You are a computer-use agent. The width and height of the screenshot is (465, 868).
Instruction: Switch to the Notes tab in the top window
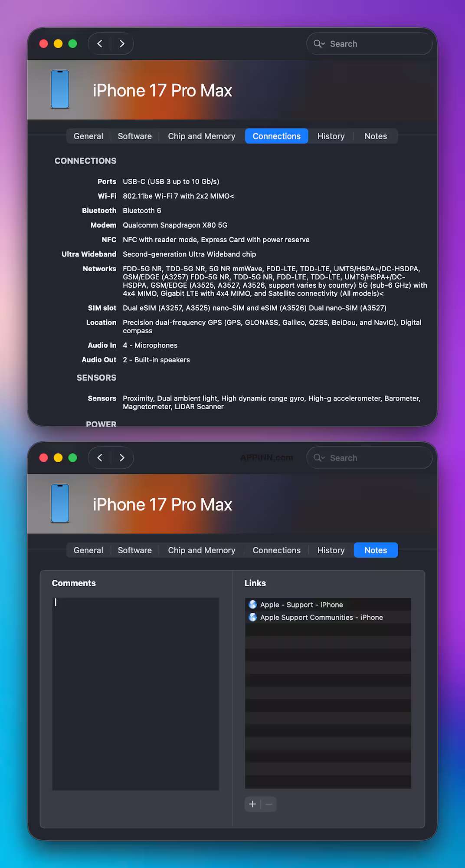[x=376, y=136]
